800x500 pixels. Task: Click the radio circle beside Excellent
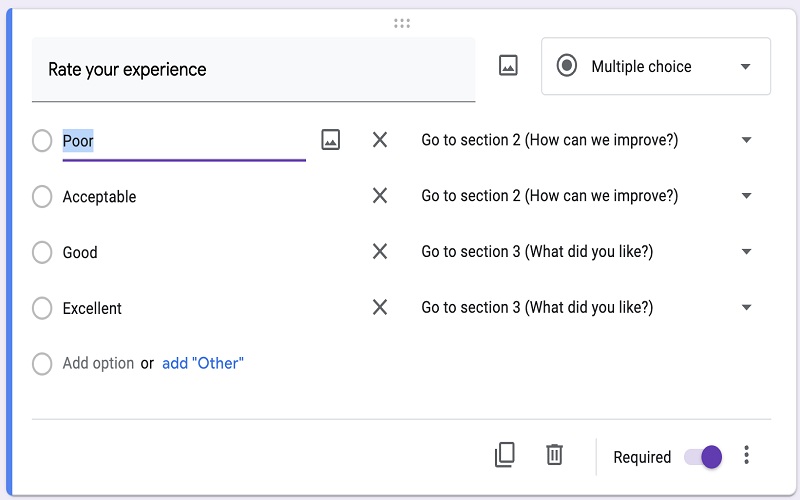(42, 308)
